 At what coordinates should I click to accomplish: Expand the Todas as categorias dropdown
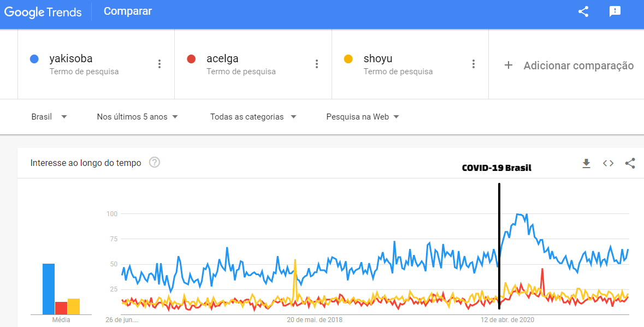[253, 116]
